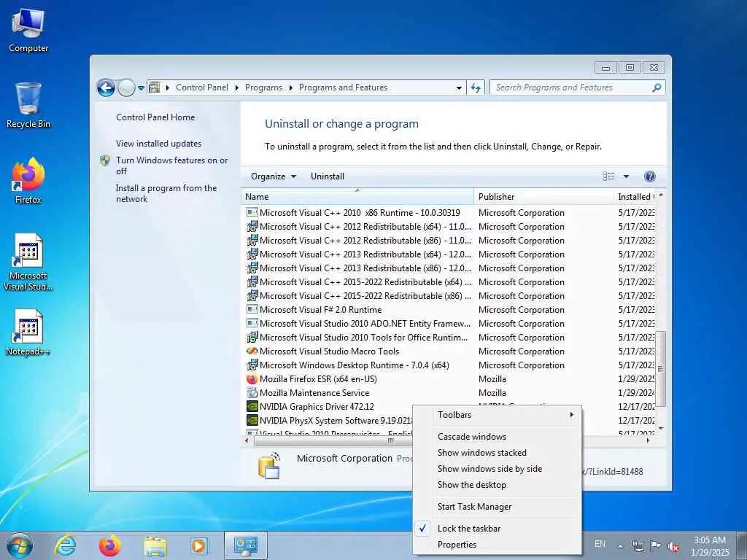747x560 pixels.
Task: Choose Show the desktop menu entry
Action: [497, 485]
